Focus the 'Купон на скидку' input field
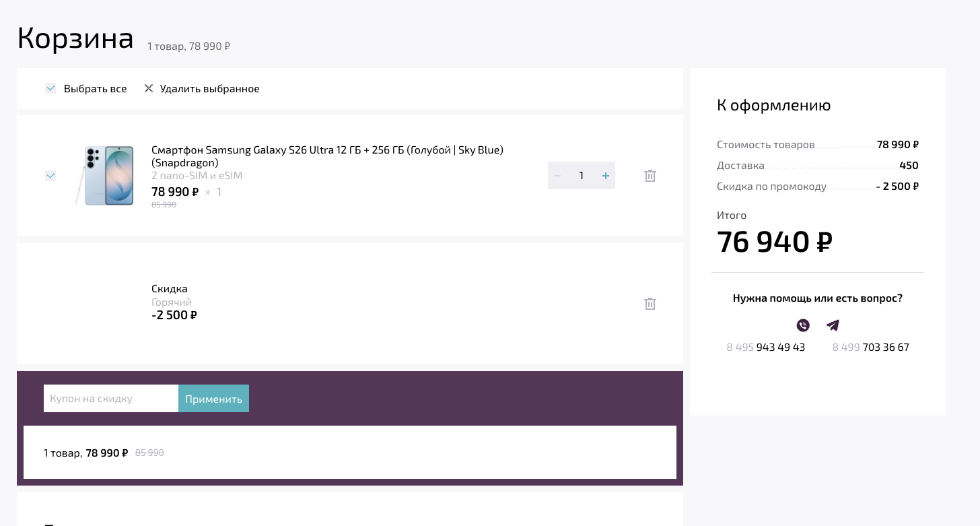The image size is (980, 526). (111, 399)
